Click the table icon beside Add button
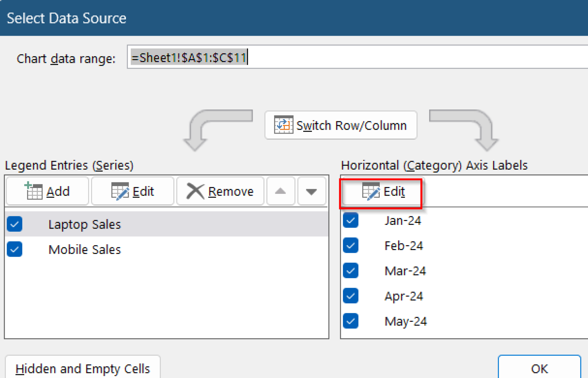 (34, 190)
